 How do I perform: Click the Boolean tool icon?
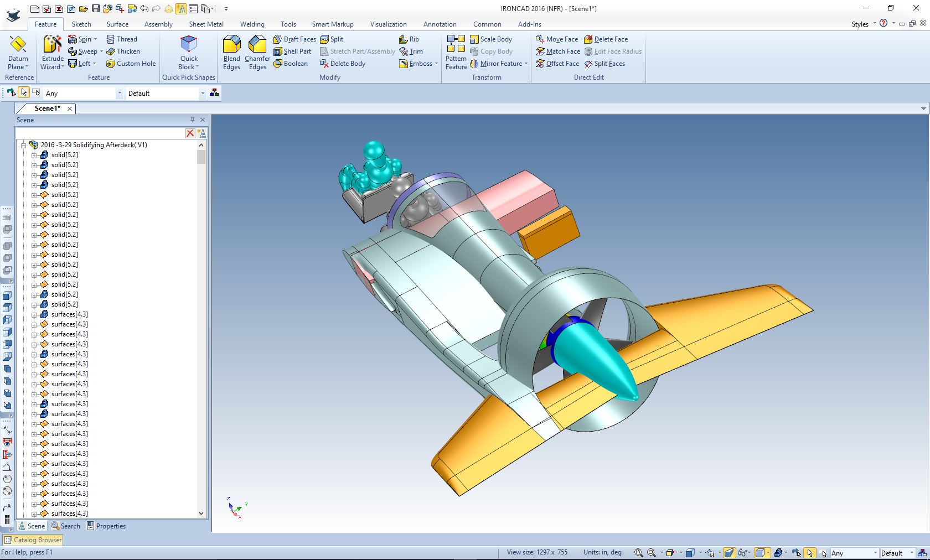click(278, 64)
